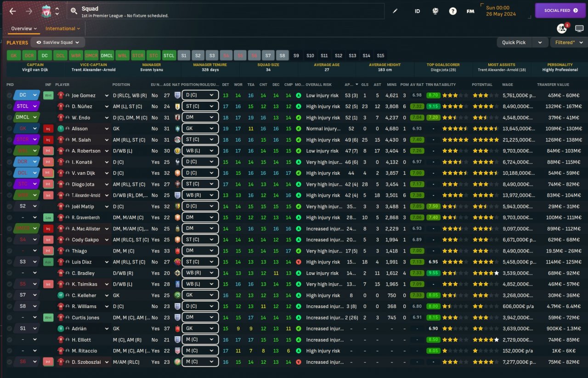Viewport: 588px width, 378px height.
Task: Select the S9 substitute slot
Action: tap(296, 56)
